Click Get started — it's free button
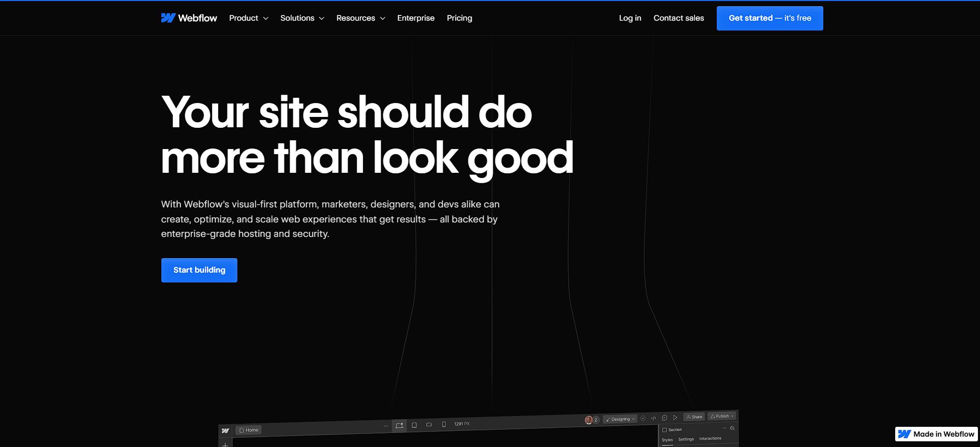 pyautogui.click(x=770, y=18)
